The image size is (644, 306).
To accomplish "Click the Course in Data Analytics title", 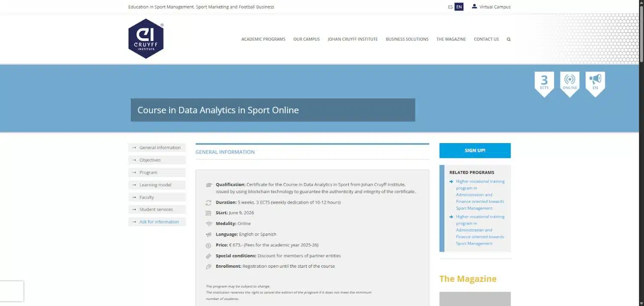I will (218, 110).
